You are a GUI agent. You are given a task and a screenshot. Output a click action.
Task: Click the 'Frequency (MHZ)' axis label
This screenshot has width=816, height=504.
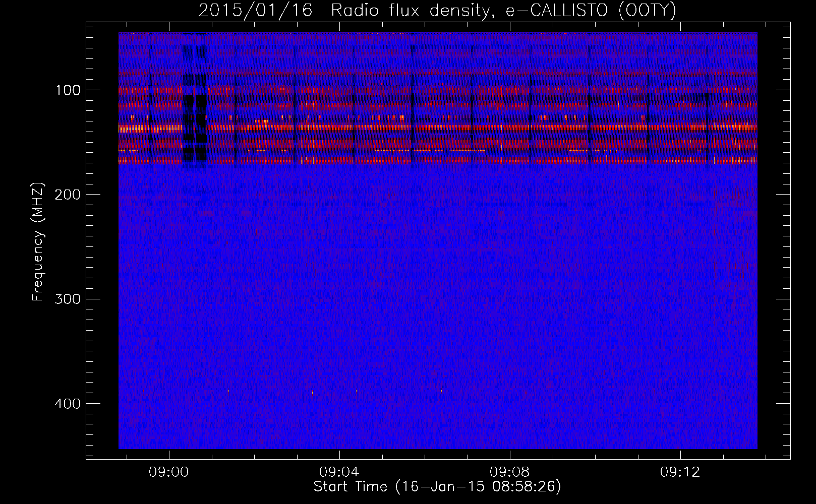pos(38,242)
